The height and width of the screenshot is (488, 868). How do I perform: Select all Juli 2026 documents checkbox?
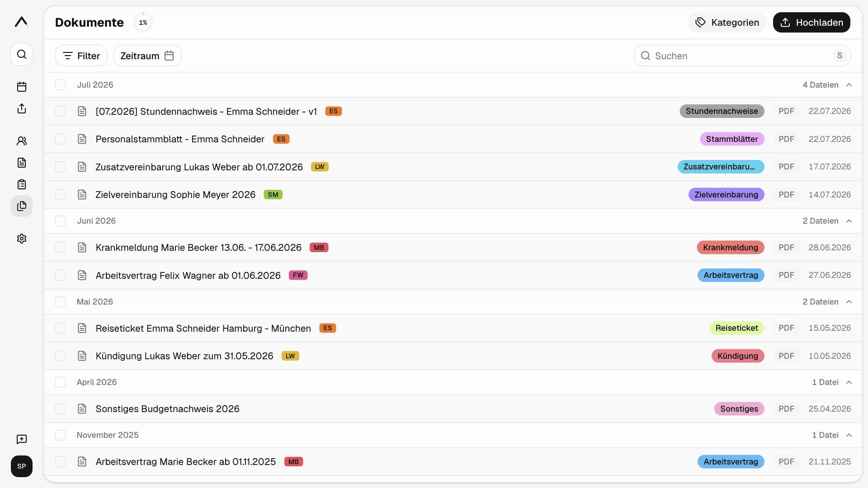60,85
